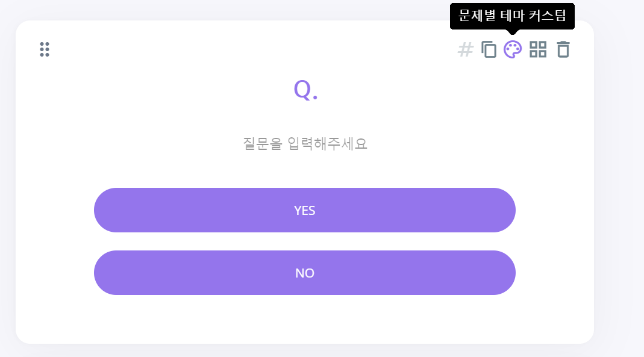Click the gray hashtag icon
Viewport: 644px width, 357px height.
465,49
